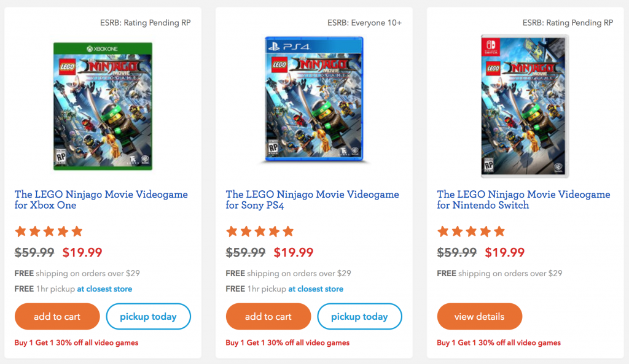Click the $19.99 sale price of the Switch game
The height and width of the screenshot is (364, 629).
(x=505, y=252)
